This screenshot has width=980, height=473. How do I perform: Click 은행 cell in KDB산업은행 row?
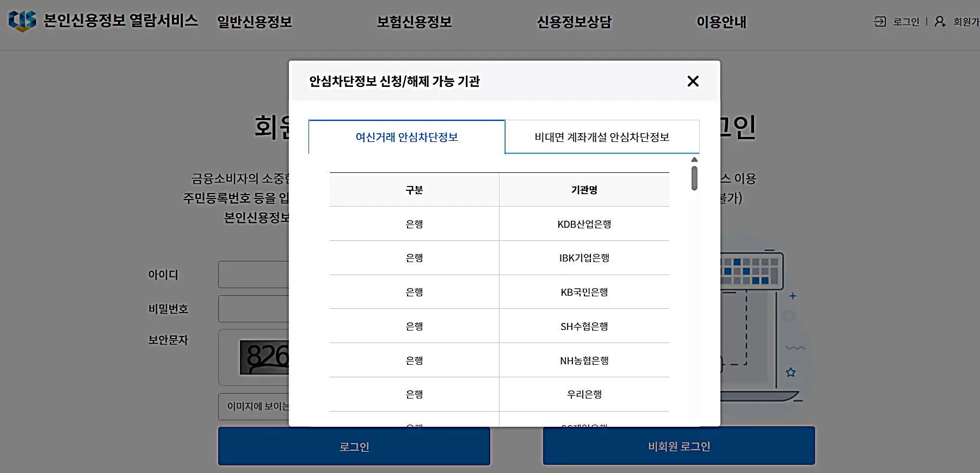point(414,224)
